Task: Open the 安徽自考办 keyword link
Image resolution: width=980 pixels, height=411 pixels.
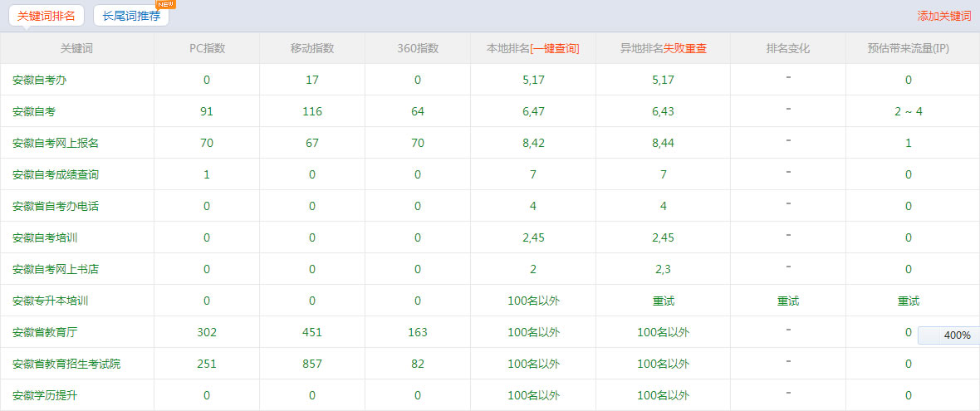Action: (40, 80)
